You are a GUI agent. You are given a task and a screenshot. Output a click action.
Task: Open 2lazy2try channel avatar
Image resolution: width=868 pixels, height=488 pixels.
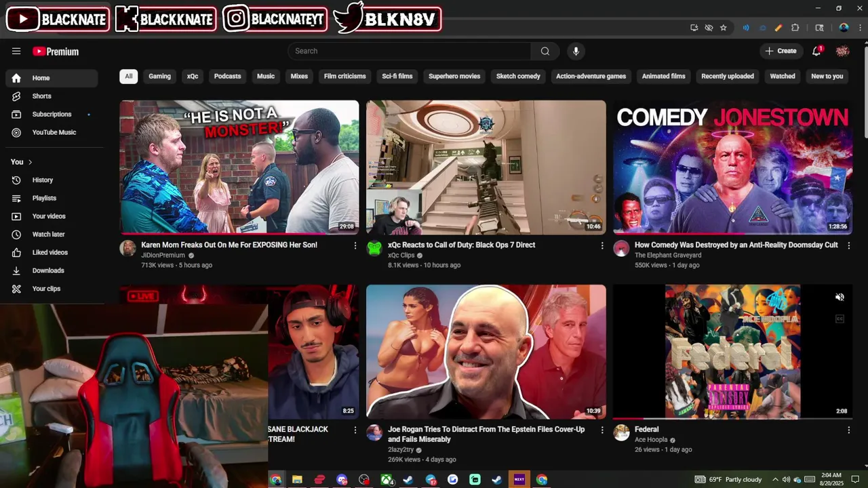pyautogui.click(x=374, y=432)
